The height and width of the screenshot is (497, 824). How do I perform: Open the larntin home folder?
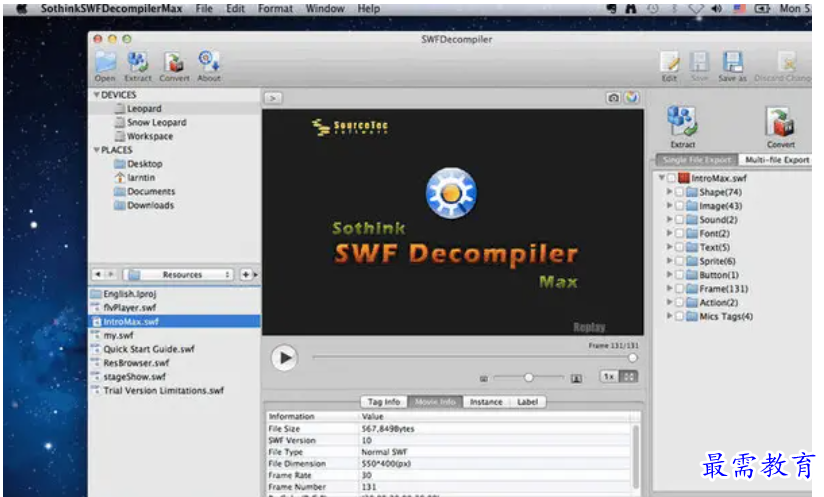coord(135,178)
